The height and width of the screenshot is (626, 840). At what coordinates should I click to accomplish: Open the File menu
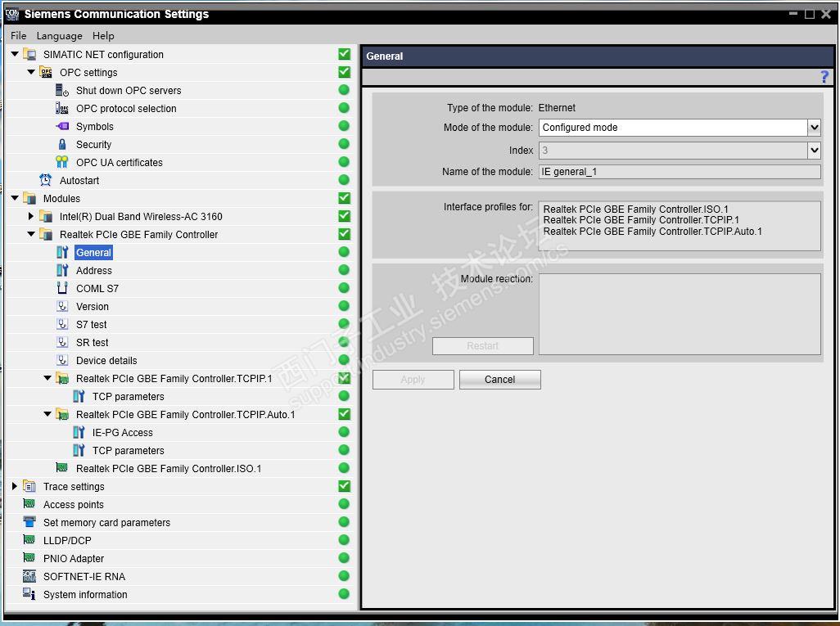[18, 36]
